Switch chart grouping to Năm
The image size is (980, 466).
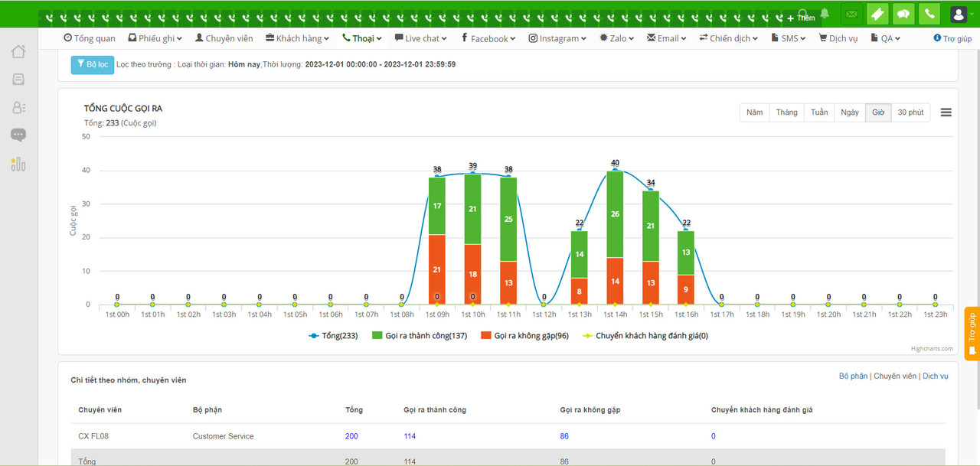pyautogui.click(x=755, y=112)
